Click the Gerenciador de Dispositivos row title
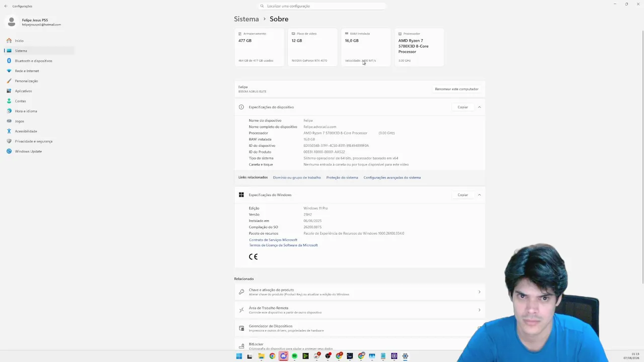Screen dimensions: 644x362 [271, 326]
